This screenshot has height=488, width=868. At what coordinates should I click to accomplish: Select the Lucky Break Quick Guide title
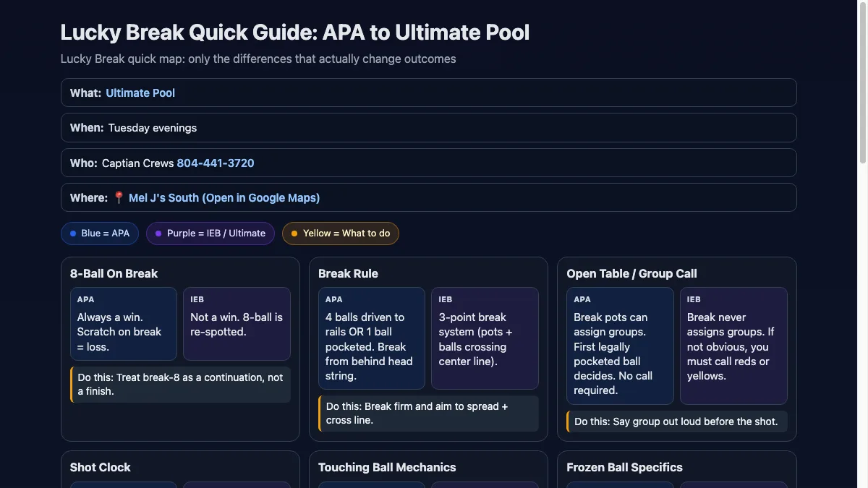(295, 33)
